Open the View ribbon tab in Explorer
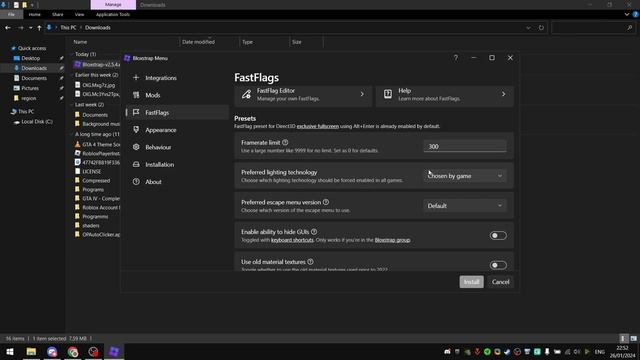The height and width of the screenshot is (360, 640). coord(79,14)
